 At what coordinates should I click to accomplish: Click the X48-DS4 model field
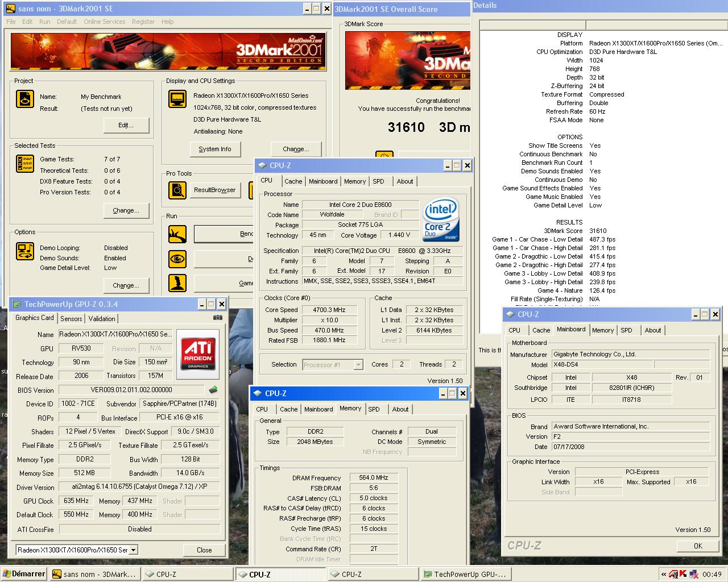click(602, 365)
